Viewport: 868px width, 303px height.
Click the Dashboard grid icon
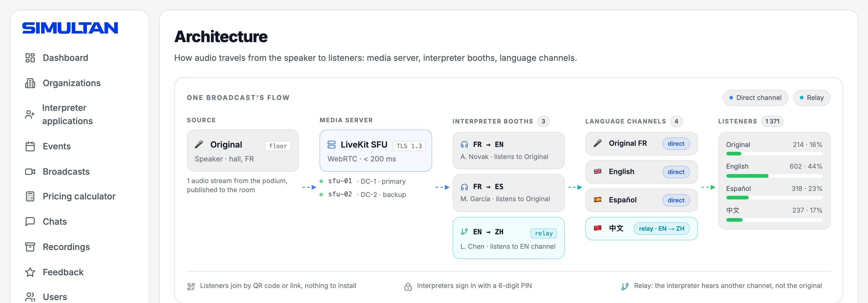pos(30,58)
